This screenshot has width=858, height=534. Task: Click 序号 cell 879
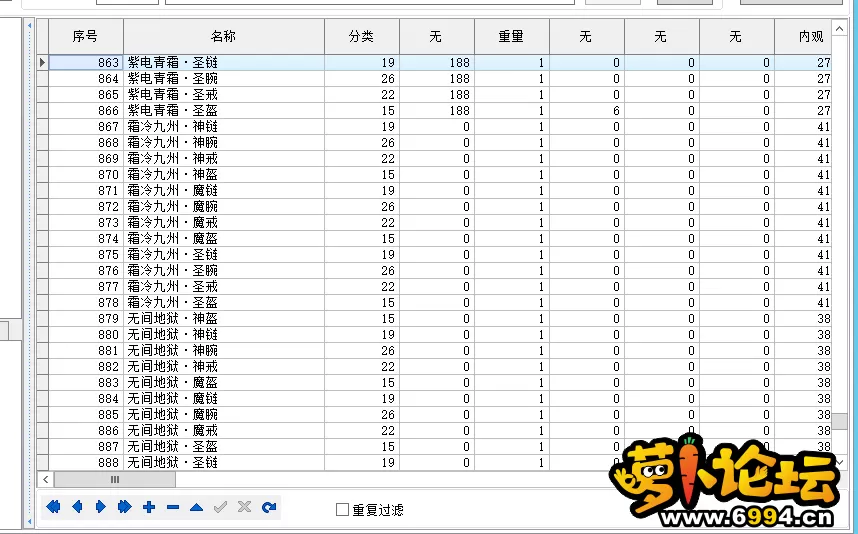pos(86,318)
